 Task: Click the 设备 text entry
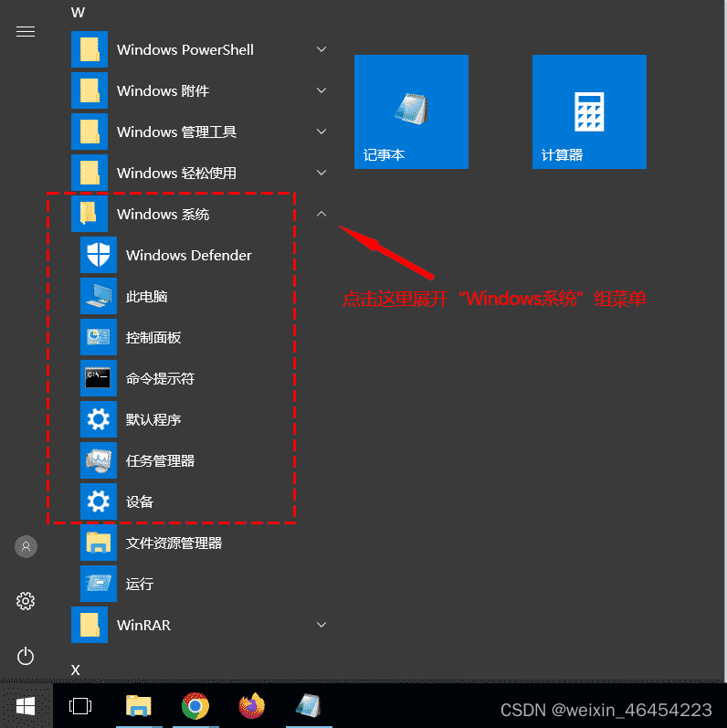140,501
